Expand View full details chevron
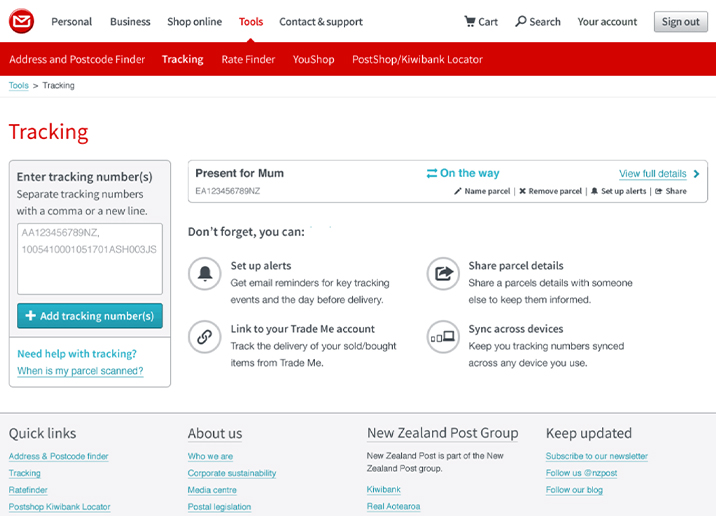This screenshot has height=516, width=716. 696,174
